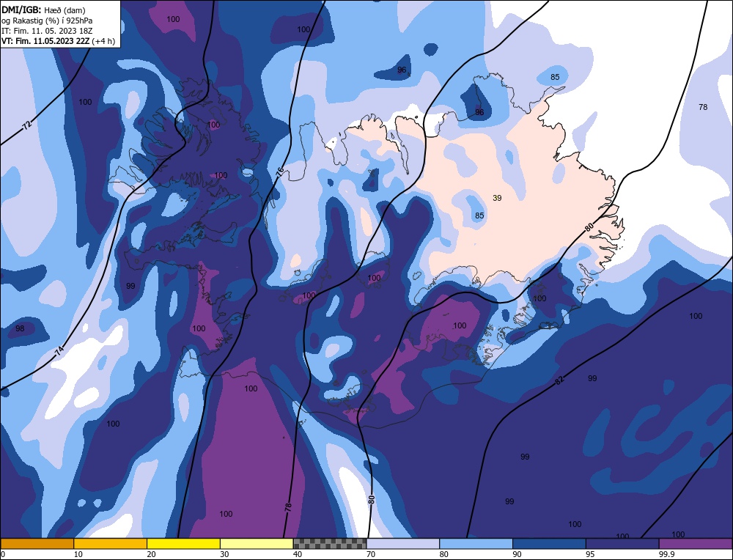This screenshot has width=733, height=560.
Task: Click the contour label '74'
Action: [59, 353]
